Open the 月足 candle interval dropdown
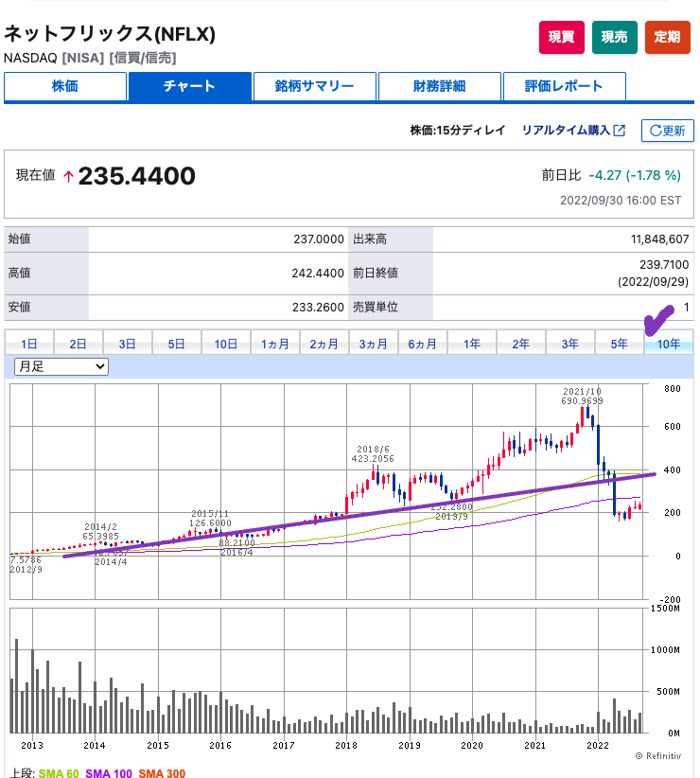 pyautogui.click(x=61, y=366)
